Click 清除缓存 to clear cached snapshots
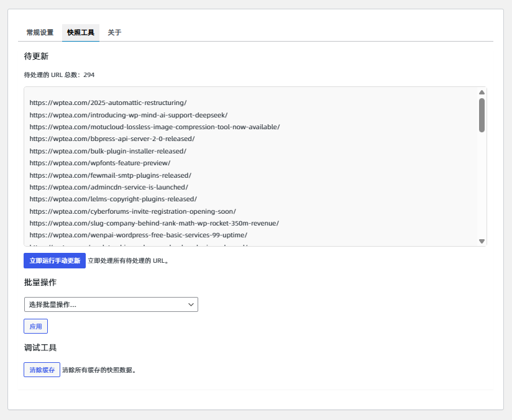 tap(42, 370)
